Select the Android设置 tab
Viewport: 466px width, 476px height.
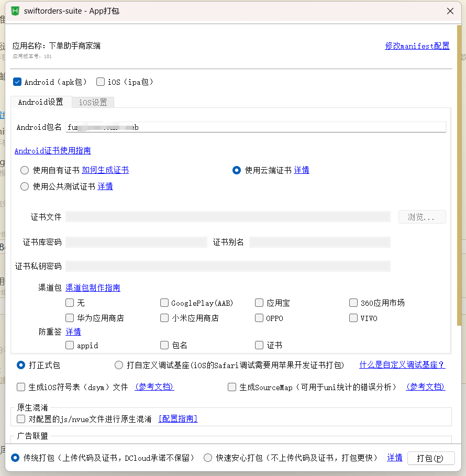[40, 102]
